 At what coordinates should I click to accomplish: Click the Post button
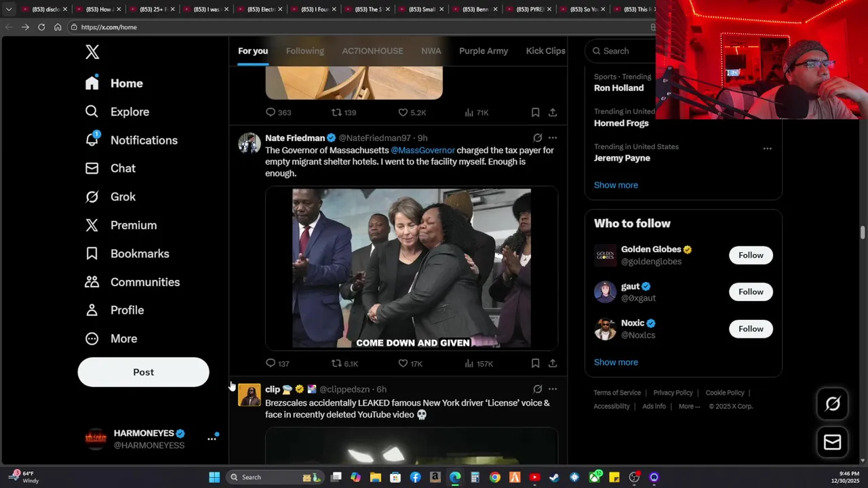pos(143,372)
